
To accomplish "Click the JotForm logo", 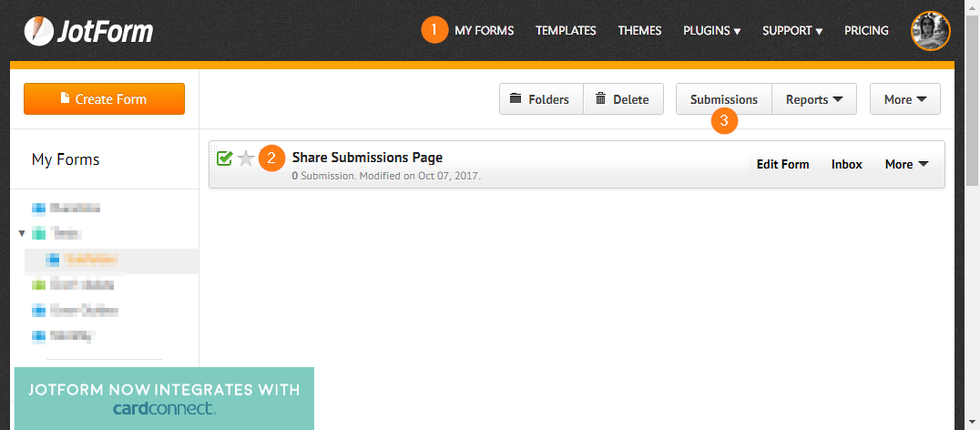I will (88, 32).
